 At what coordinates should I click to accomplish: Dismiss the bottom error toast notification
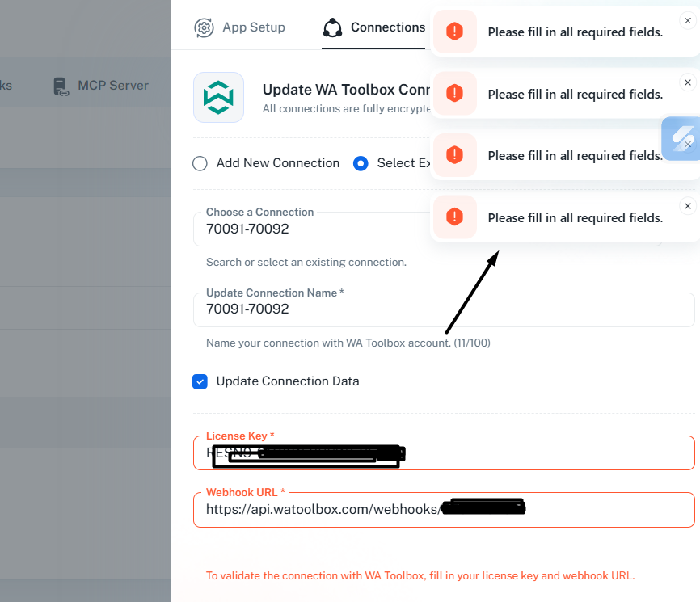coord(687,206)
